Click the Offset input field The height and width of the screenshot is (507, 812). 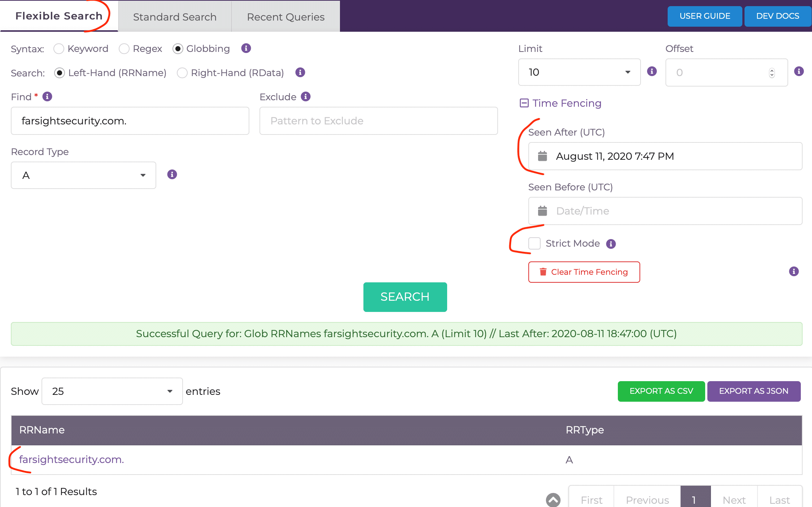(x=726, y=72)
